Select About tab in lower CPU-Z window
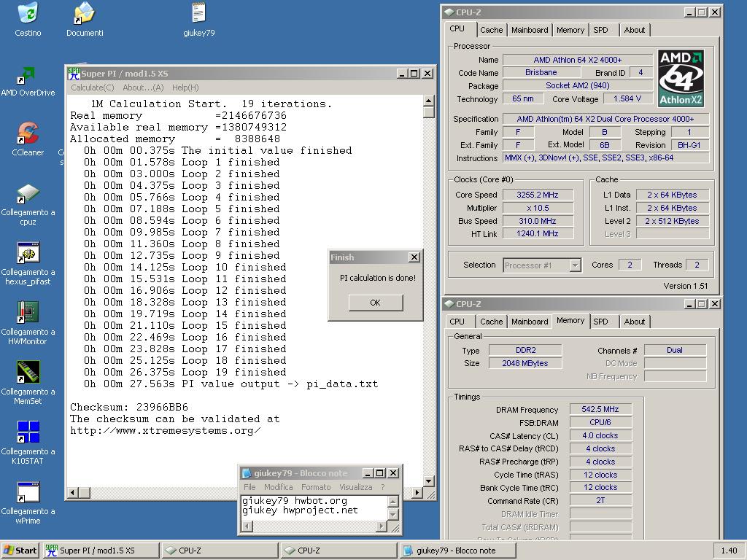 click(x=635, y=322)
